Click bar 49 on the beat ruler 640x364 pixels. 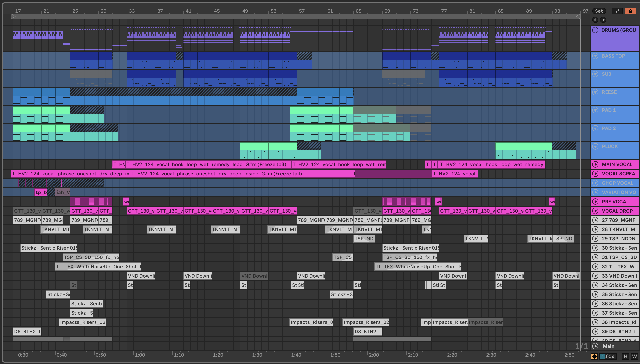point(245,11)
